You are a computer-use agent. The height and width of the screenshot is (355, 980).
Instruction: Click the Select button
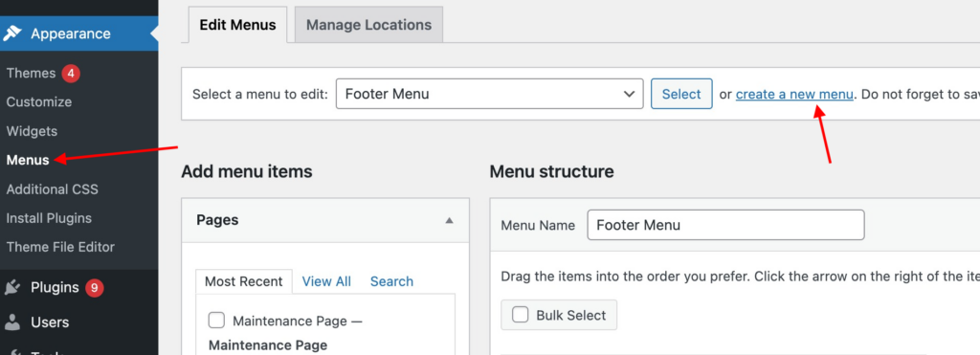point(681,94)
